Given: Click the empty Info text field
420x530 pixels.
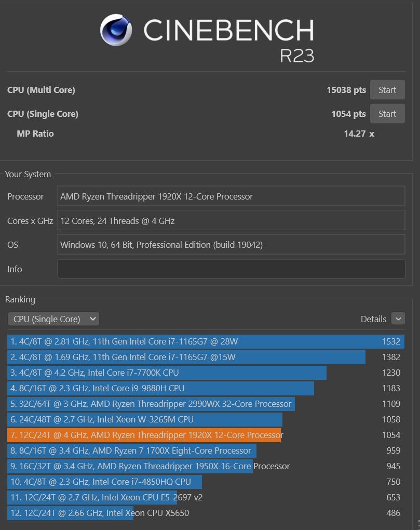Looking at the screenshot, I should [231, 269].
